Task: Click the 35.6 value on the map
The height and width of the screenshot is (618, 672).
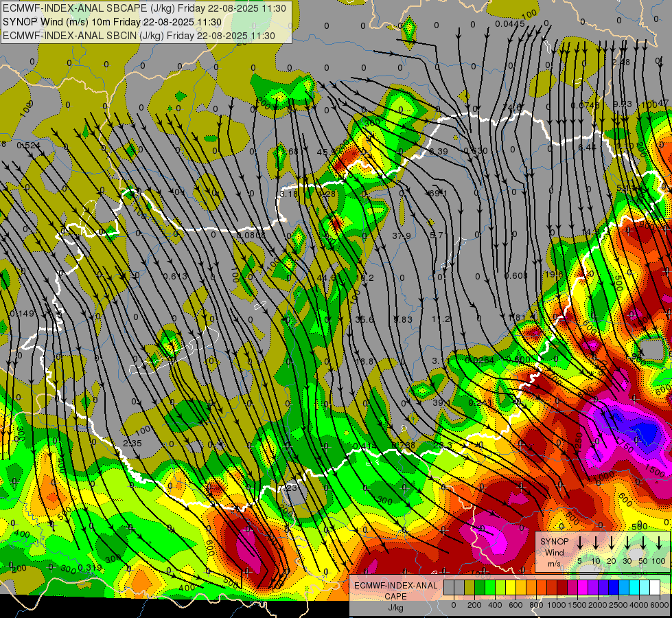Action: click(364, 319)
